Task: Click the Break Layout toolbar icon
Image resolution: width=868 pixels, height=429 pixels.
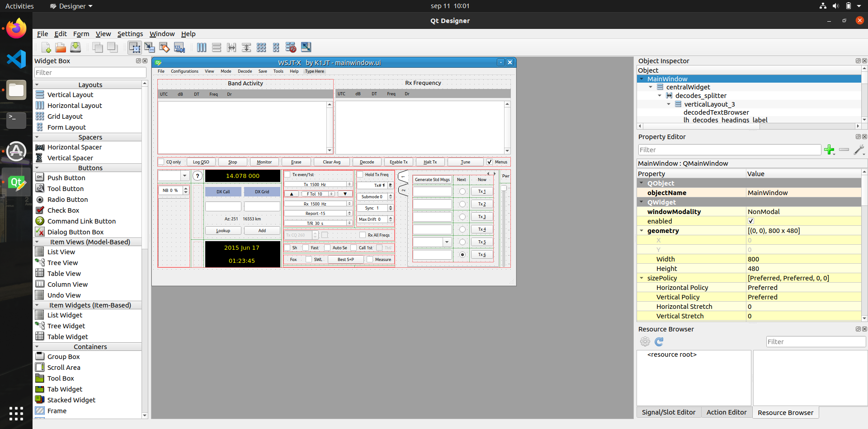Action: point(291,47)
